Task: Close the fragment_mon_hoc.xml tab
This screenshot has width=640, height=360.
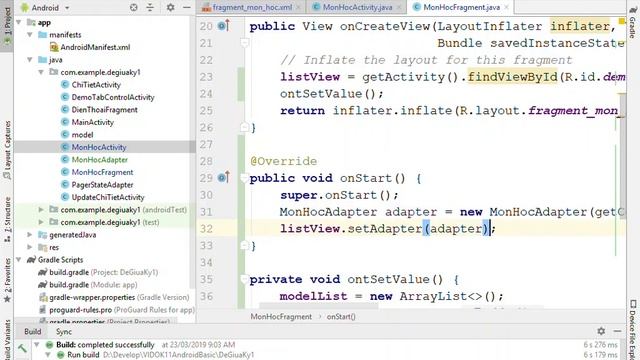Action: (x=298, y=7)
